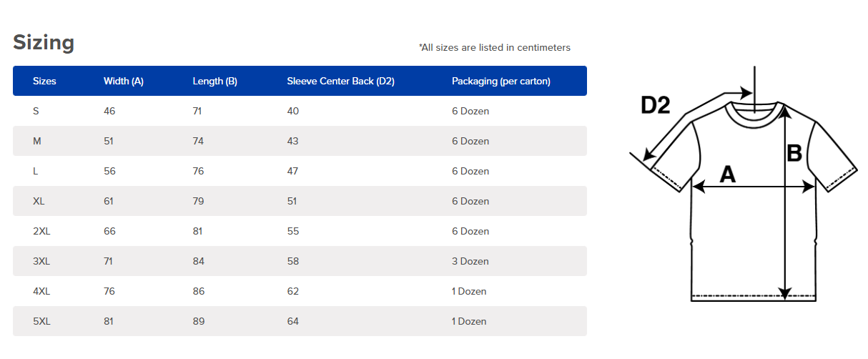Click the letter A on the shirt diagram
This screenshot has height=359, width=868.
click(727, 173)
